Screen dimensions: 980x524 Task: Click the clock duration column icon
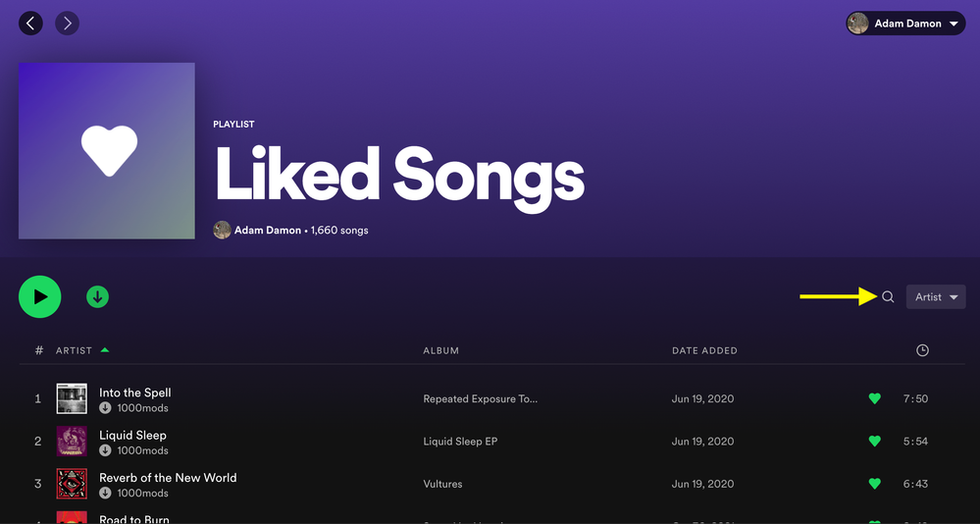pos(922,350)
